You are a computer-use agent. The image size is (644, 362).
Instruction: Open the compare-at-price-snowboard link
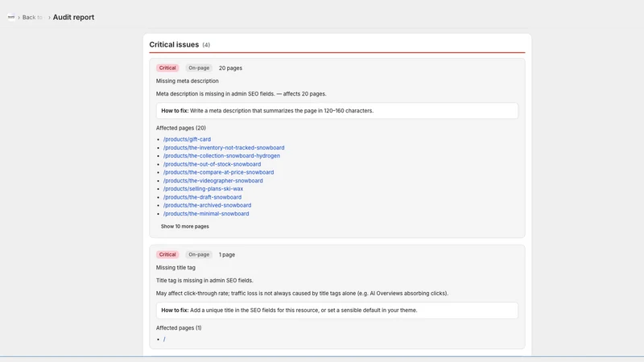[x=218, y=172]
